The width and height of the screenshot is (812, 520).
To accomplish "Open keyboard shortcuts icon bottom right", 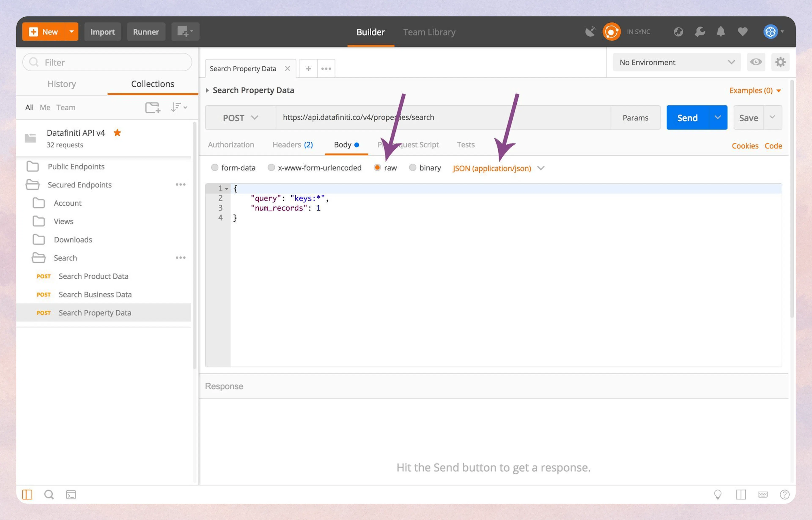I will point(763,494).
